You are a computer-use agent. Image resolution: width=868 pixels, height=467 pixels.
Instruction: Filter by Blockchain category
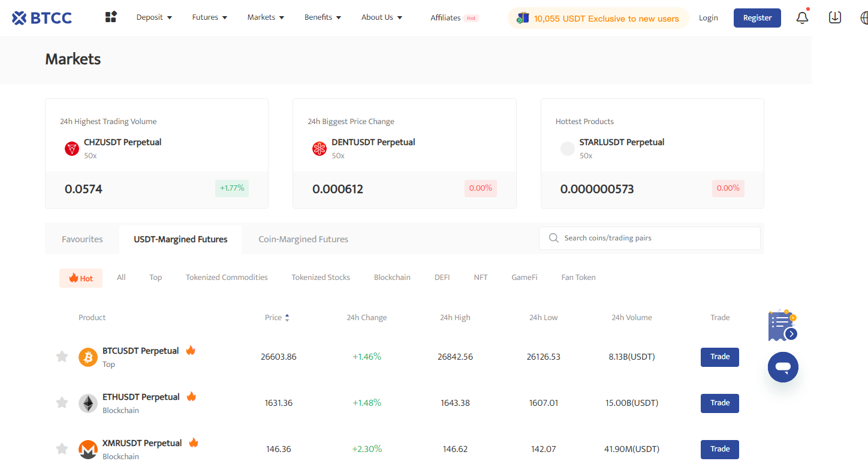click(x=392, y=278)
